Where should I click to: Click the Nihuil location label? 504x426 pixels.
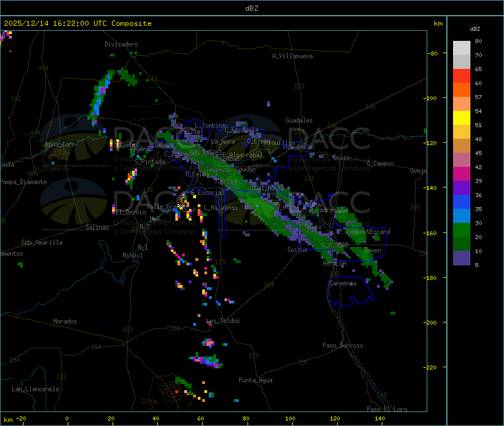click(132, 255)
